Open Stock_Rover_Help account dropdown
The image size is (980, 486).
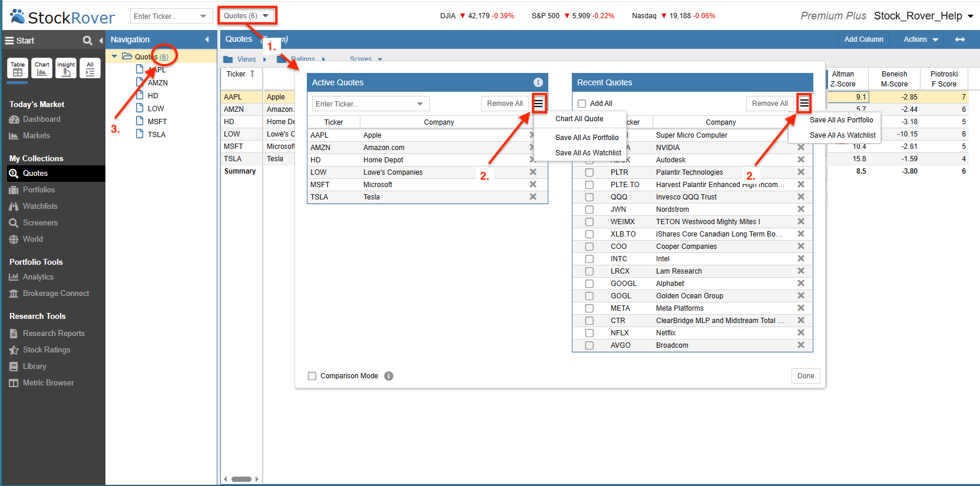point(923,16)
